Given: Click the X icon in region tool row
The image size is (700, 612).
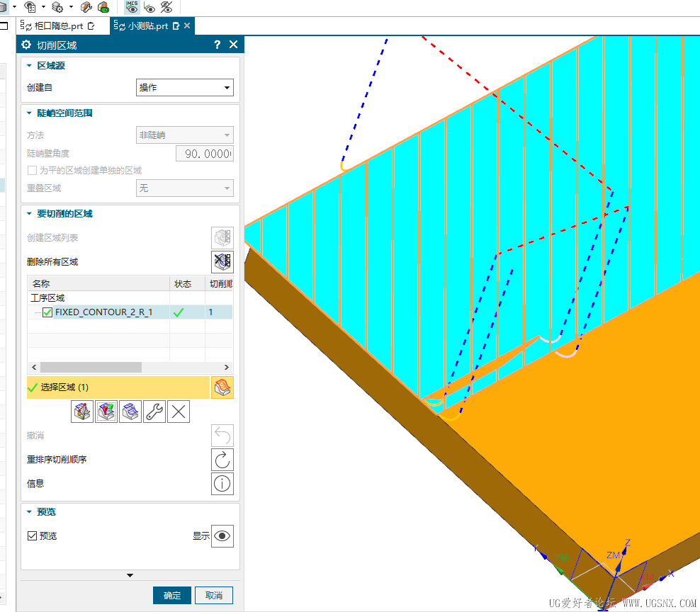Looking at the screenshot, I should point(179,411).
